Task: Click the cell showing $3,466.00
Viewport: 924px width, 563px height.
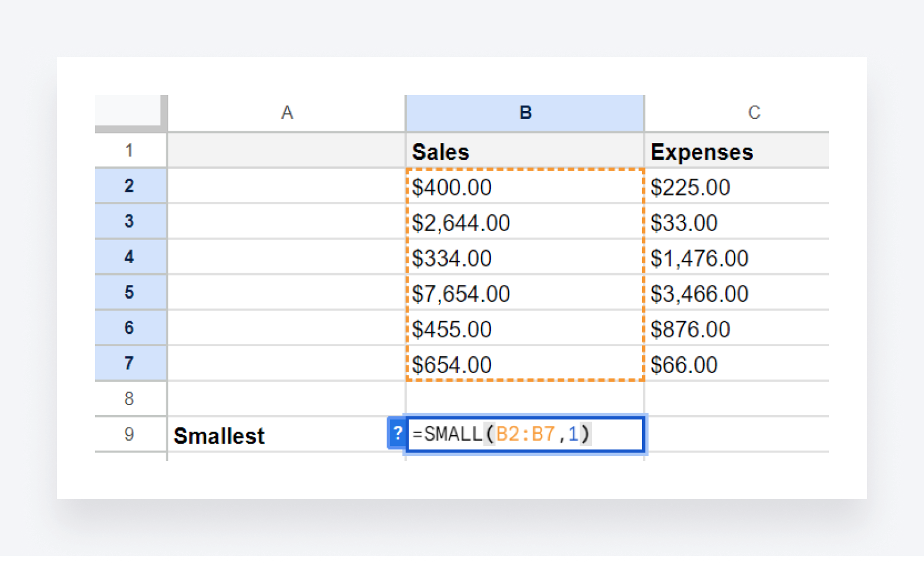Action: [736, 293]
